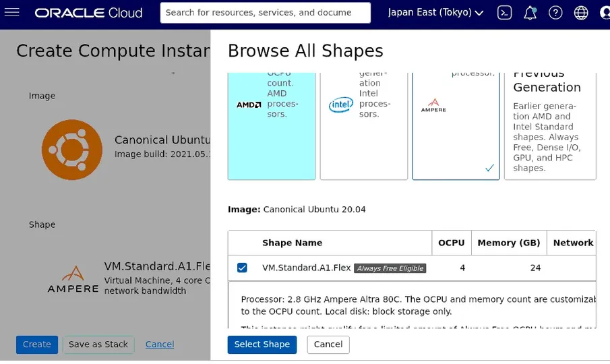Select the Intel processor shape card
The image size is (610, 364).
tap(364, 125)
